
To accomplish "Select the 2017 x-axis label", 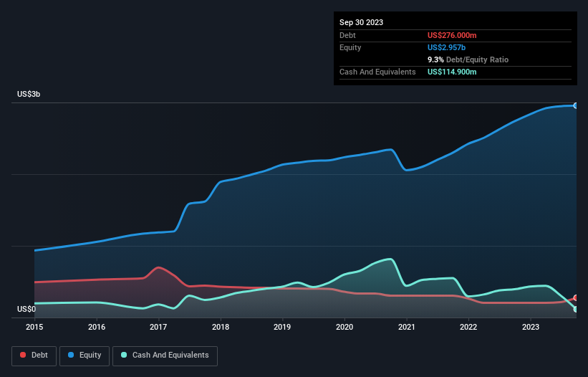I will (x=158, y=327).
